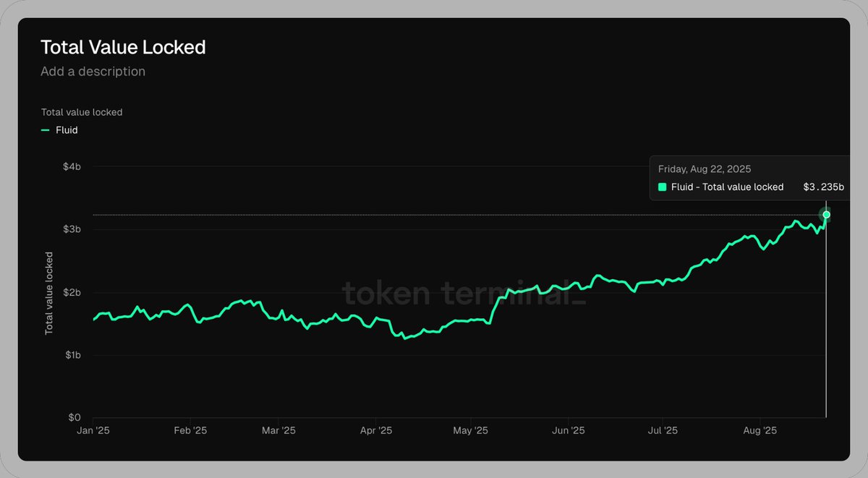Click the green swatch in the tooltip
The height and width of the screenshot is (478, 868).
(x=662, y=187)
